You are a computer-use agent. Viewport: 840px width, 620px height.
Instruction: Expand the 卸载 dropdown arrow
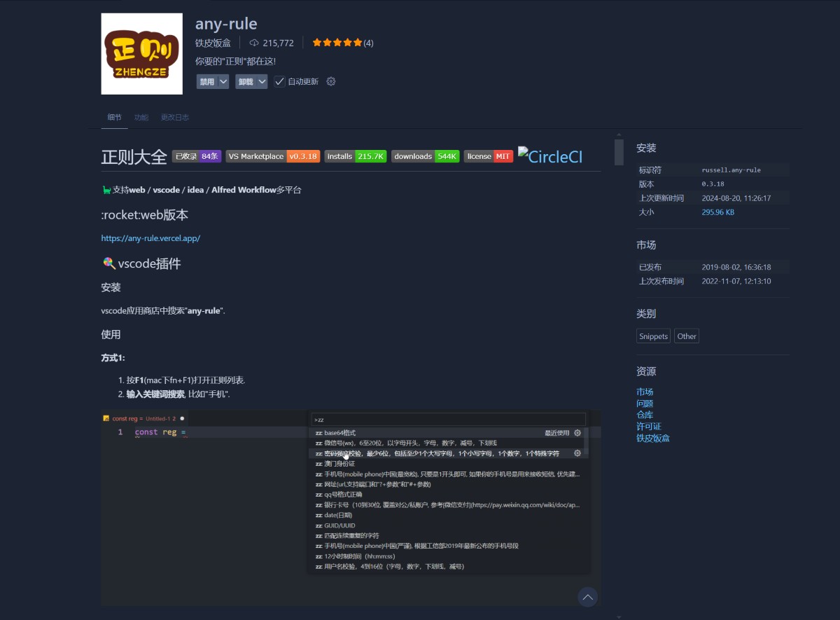click(262, 81)
